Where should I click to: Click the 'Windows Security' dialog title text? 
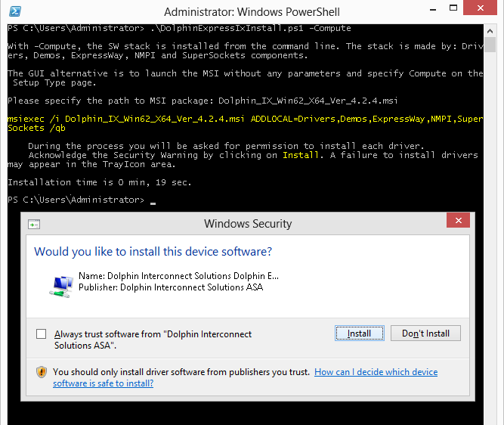(x=248, y=224)
